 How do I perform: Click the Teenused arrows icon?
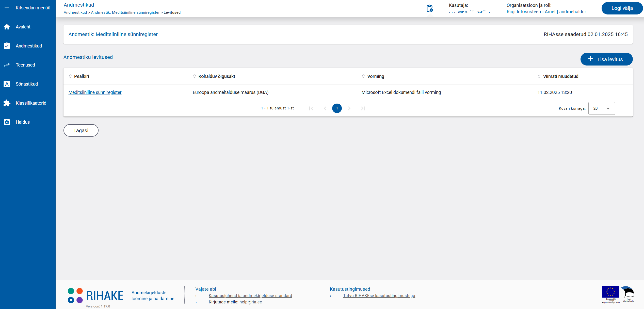[x=7, y=65]
